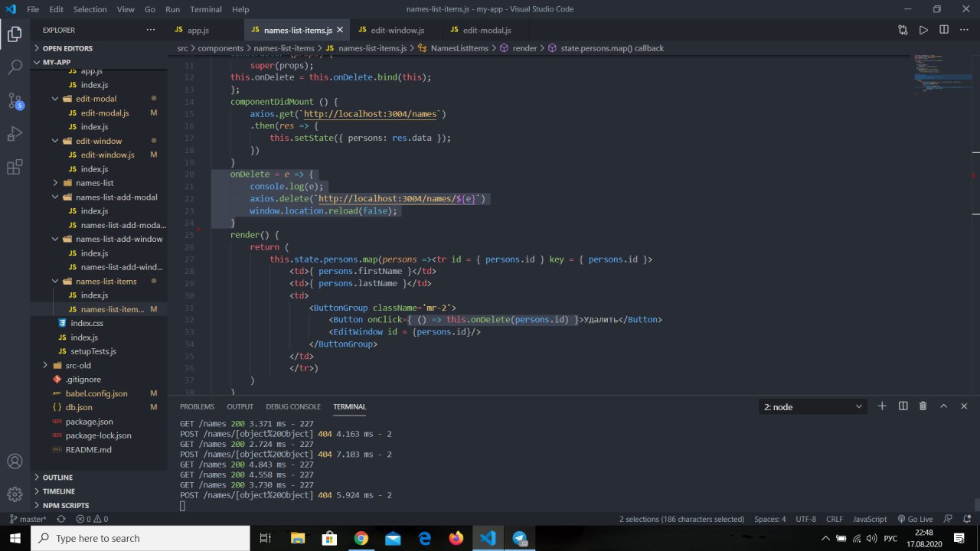Click the CRLF end of line setting

[x=835, y=519]
